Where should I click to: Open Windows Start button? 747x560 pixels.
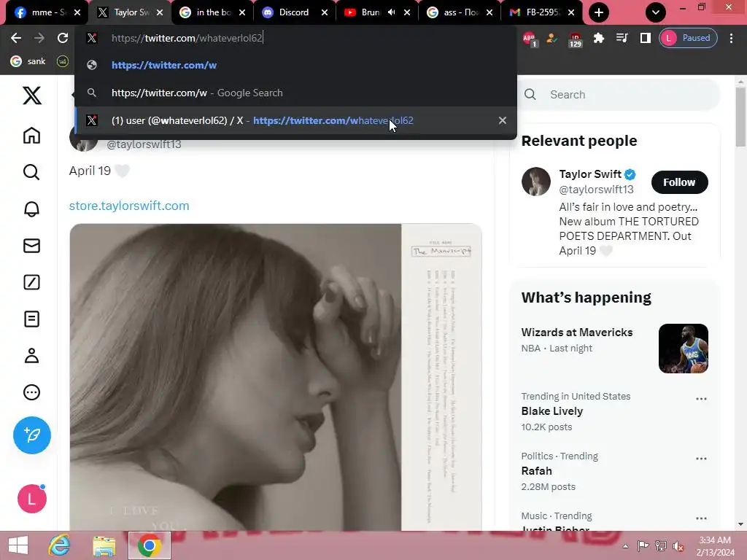click(18, 545)
